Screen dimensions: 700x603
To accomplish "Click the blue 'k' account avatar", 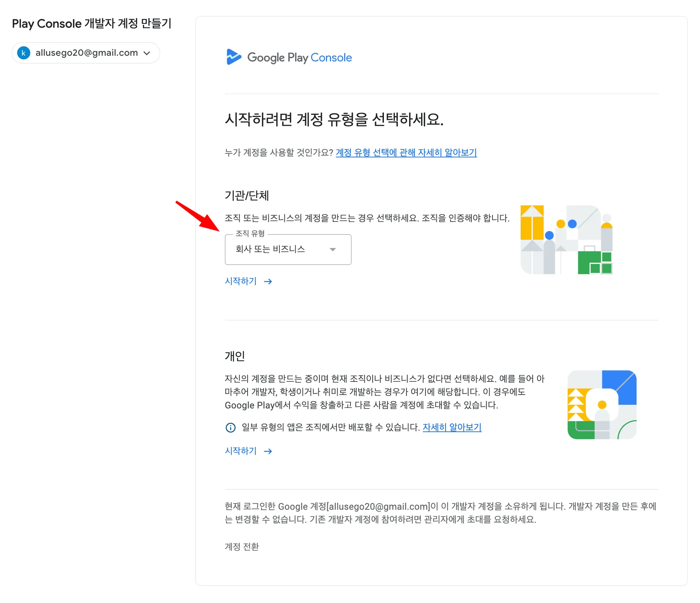I will (x=24, y=53).
